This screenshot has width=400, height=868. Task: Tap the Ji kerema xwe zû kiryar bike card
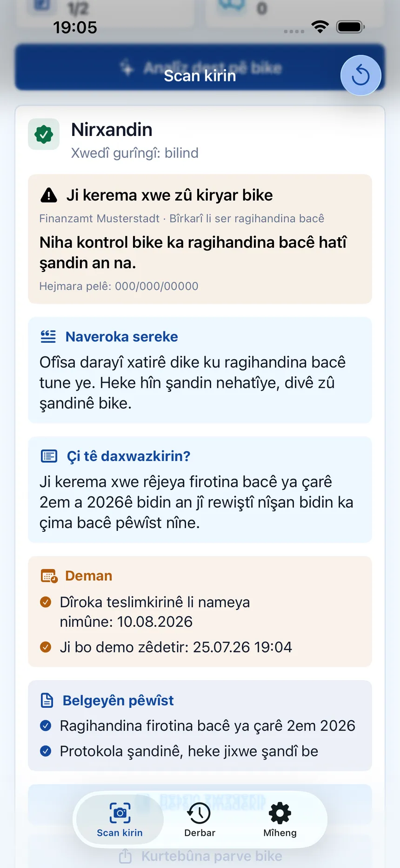point(200,239)
